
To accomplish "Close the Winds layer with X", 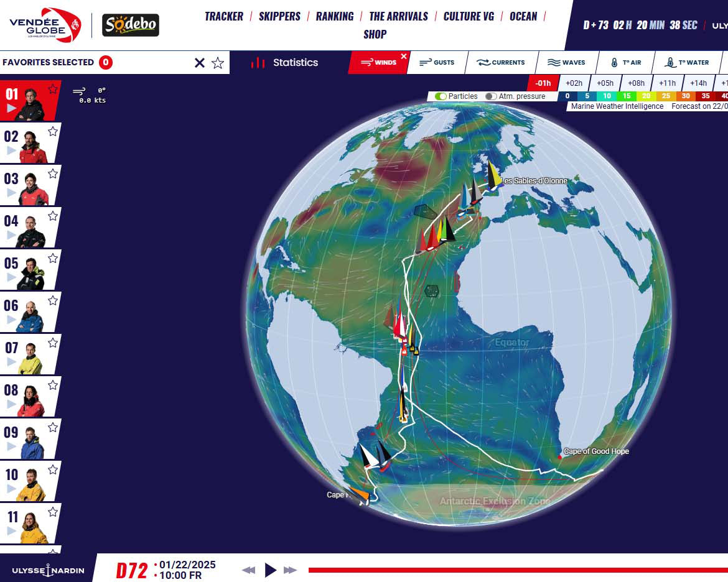I will point(403,57).
